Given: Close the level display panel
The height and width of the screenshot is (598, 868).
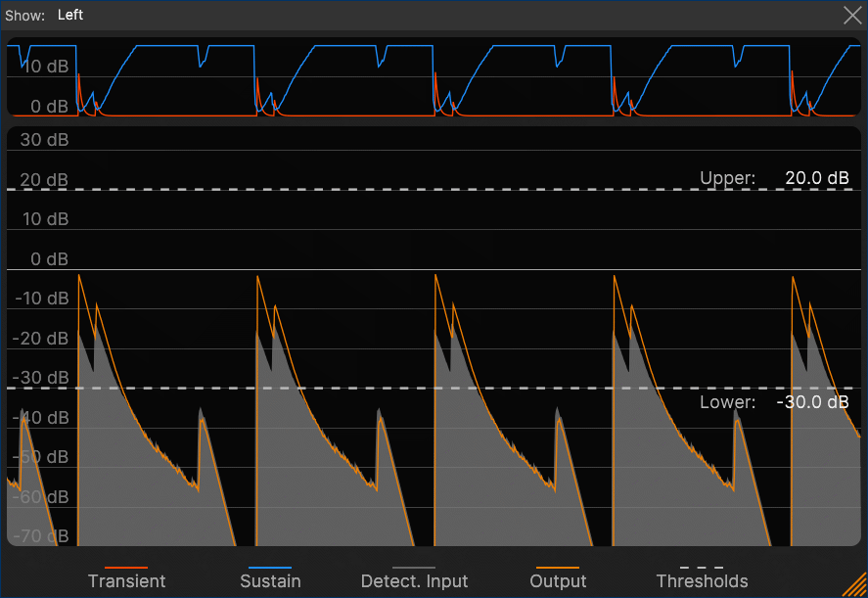Looking at the screenshot, I should point(851,15).
